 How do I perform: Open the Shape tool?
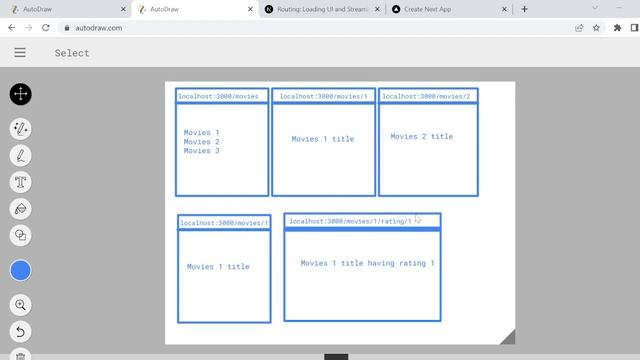(20, 236)
